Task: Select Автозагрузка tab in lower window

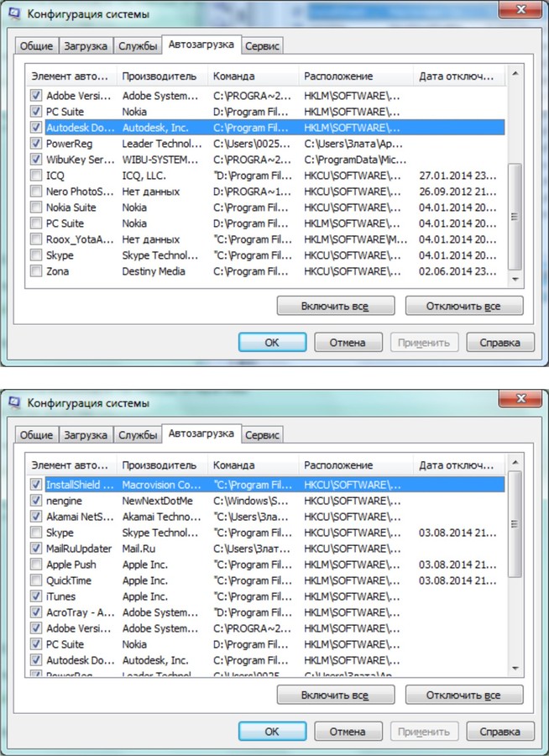Action: pos(201,433)
